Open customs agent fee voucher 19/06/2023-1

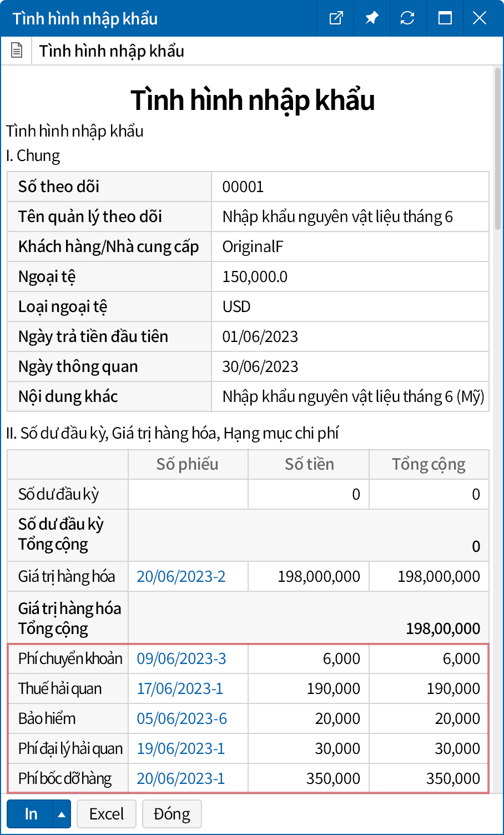pos(181,749)
